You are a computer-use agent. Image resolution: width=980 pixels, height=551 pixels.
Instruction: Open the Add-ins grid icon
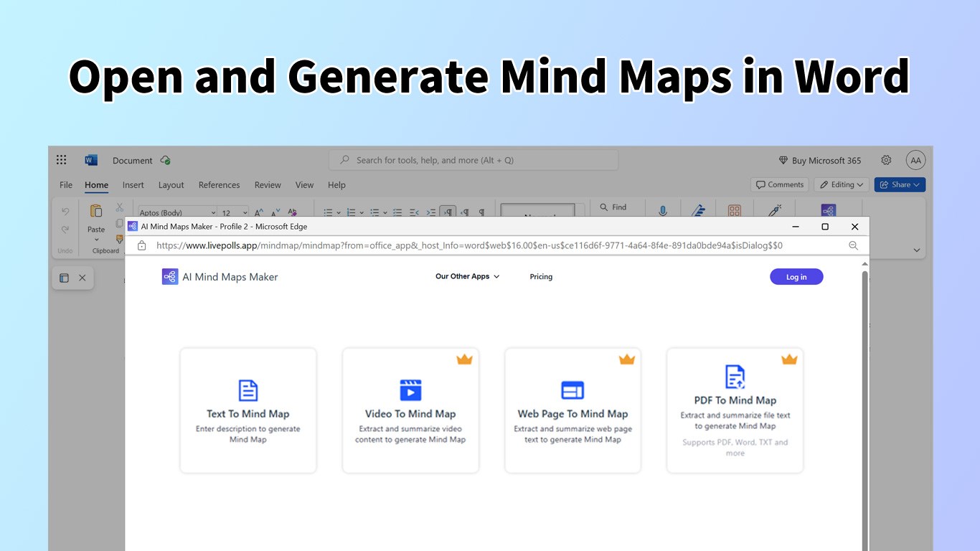tap(735, 211)
